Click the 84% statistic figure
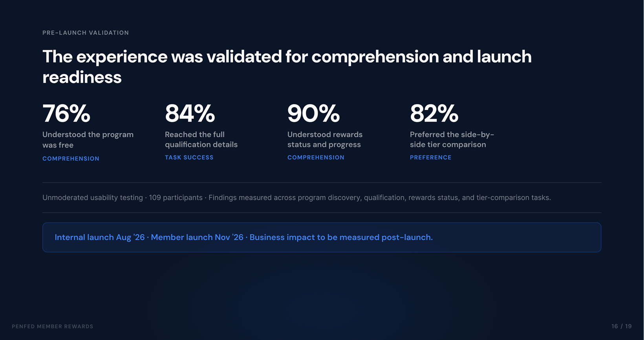Screen dimensions: 644x340 pos(190,113)
